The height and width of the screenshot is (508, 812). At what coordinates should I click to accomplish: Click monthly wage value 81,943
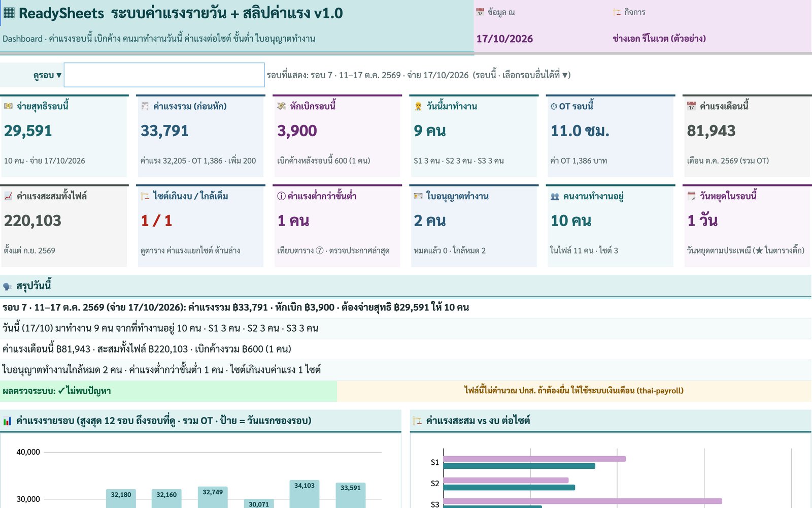[x=711, y=131]
